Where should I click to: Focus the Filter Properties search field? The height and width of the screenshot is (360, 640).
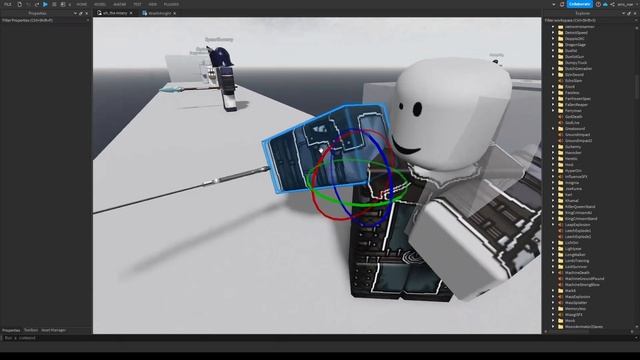(45, 20)
